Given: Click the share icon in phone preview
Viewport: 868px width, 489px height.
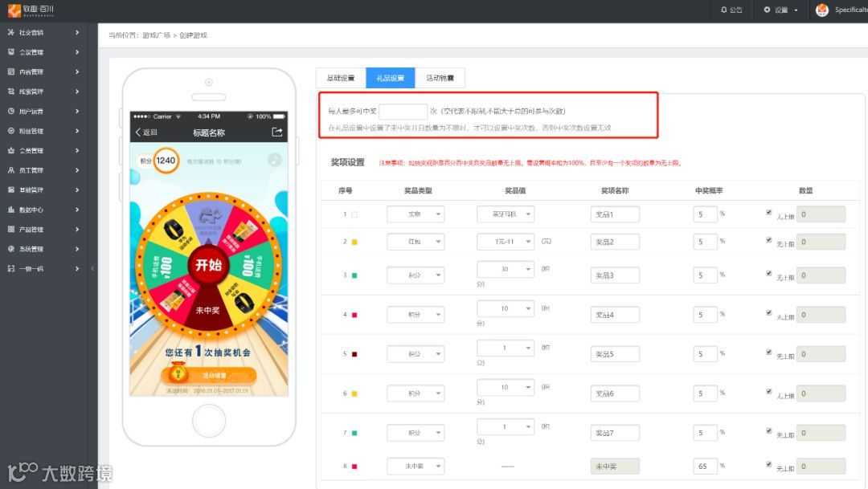Looking at the screenshot, I should [276, 132].
